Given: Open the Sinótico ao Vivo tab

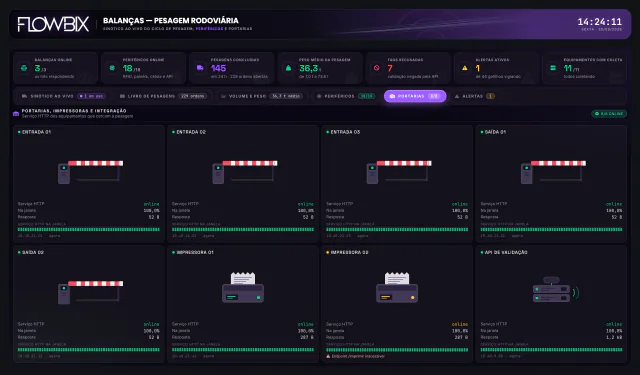Looking at the screenshot, I should pyautogui.click(x=63, y=96).
